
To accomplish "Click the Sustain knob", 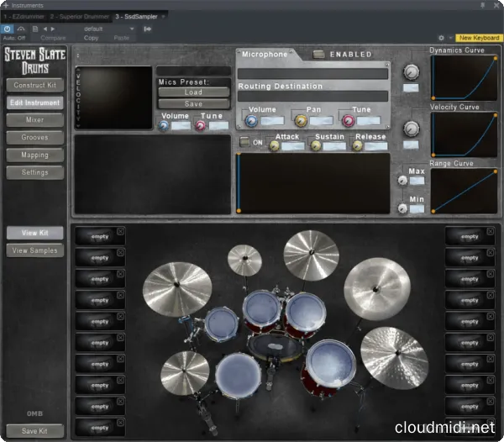I will (315, 145).
